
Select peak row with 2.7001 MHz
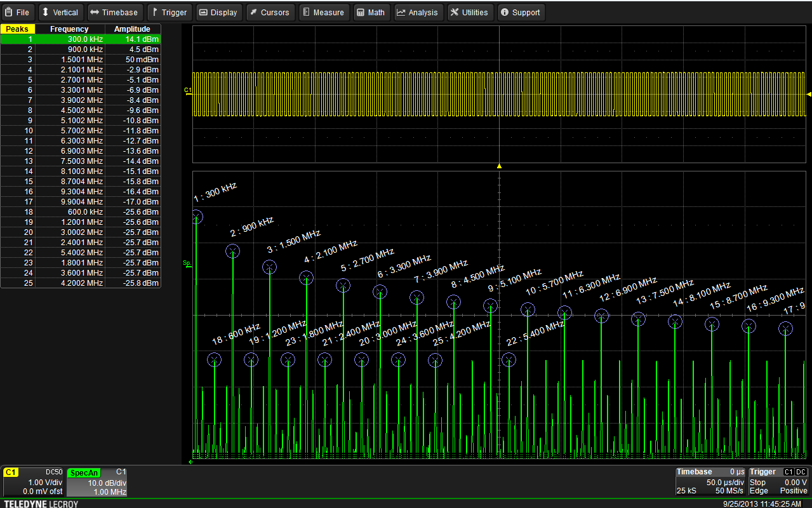tap(81, 80)
